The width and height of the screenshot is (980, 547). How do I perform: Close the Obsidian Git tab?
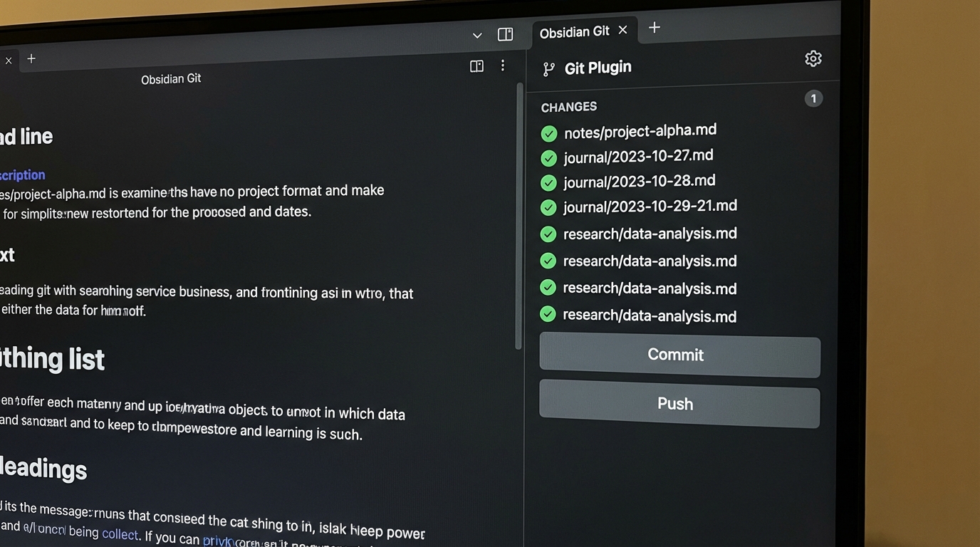tap(623, 30)
